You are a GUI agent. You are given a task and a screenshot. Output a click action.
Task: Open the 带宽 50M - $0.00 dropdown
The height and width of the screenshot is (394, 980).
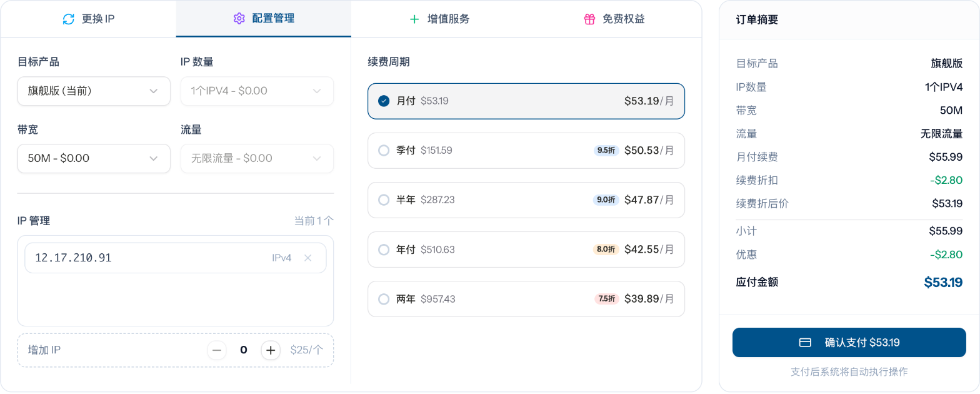[94, 159]
